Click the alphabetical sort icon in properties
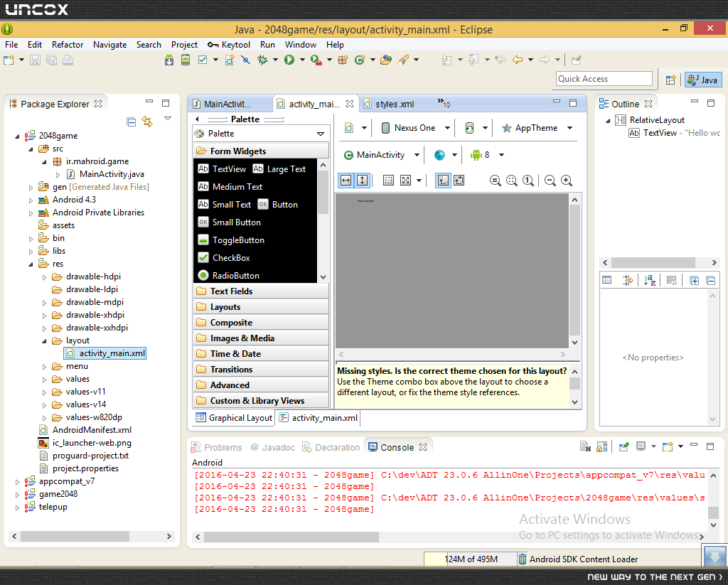Viewport: 728px width, 585px height. pyautogui.click(x=650, y=280)
